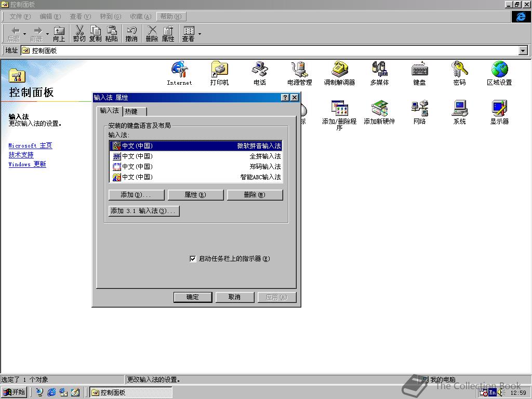Open the Microsoft 主页 link
The width and height of the screenshot is (532, 399).
pos(30,145)
